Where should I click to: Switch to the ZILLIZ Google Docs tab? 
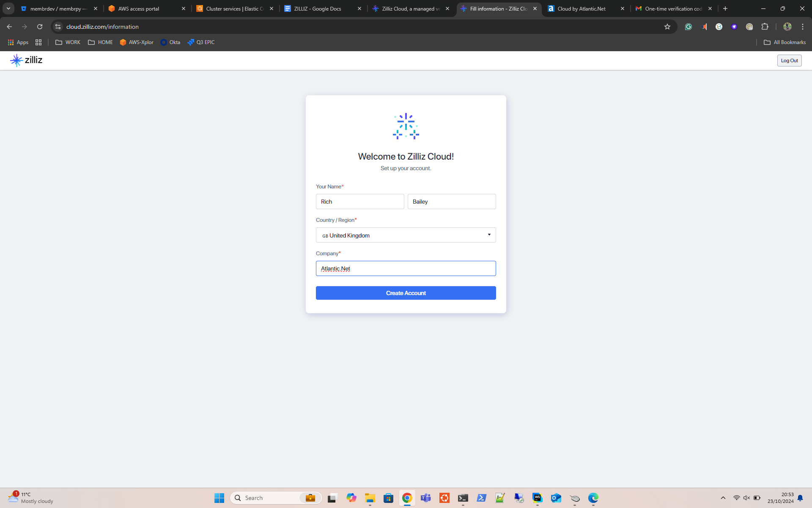[x=317, y=8]
